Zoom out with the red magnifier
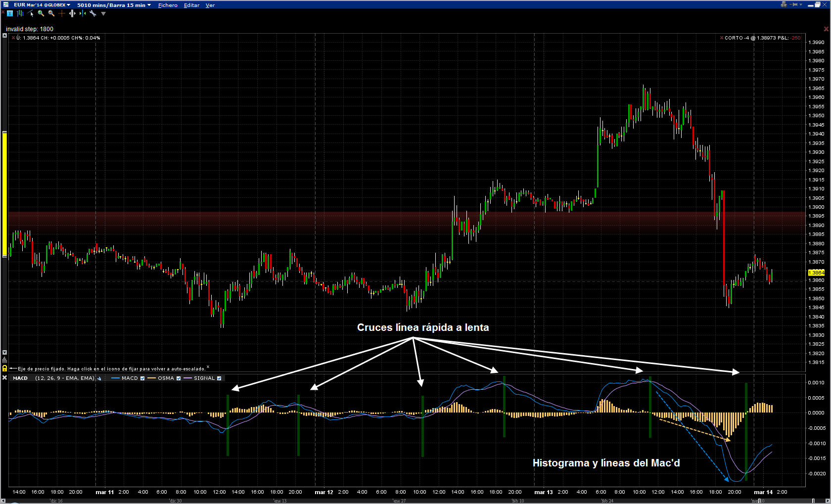The height and width of the screenshot is (504, 831). [x=51, y=13]
